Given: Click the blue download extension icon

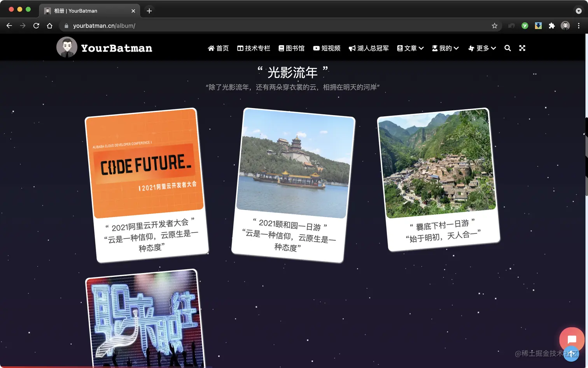Looking at the screenshot, I should (x=538, y=26).
